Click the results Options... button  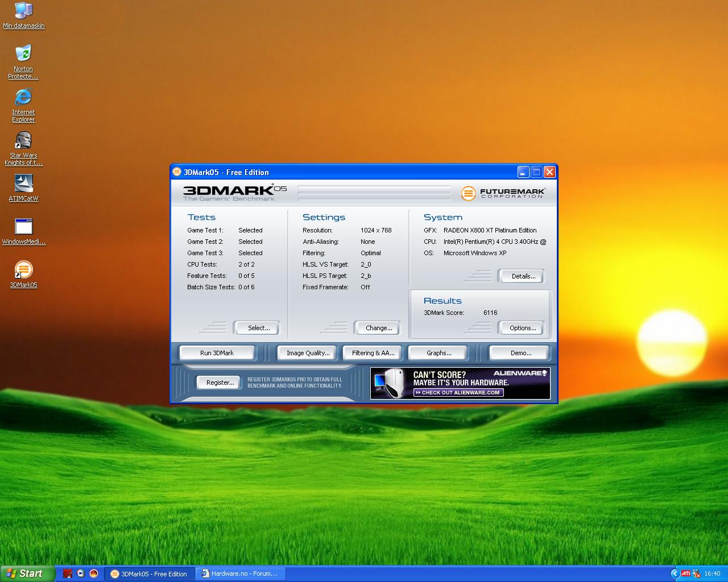point(522,328)
